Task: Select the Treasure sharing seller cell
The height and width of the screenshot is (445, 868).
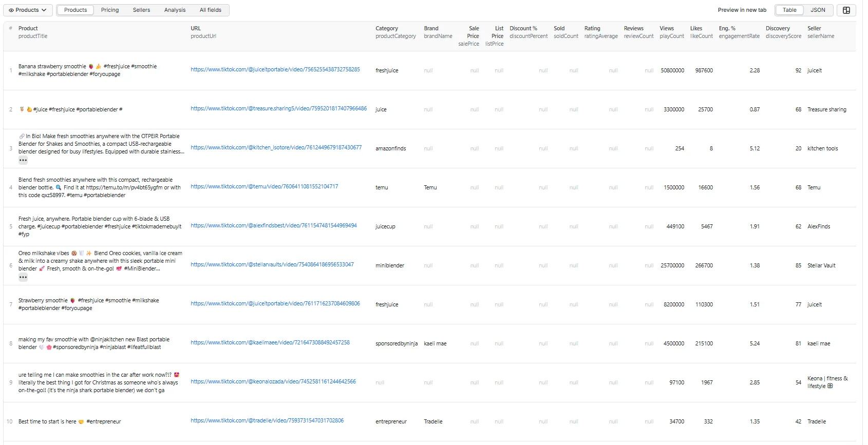Action: coord(826,109)
